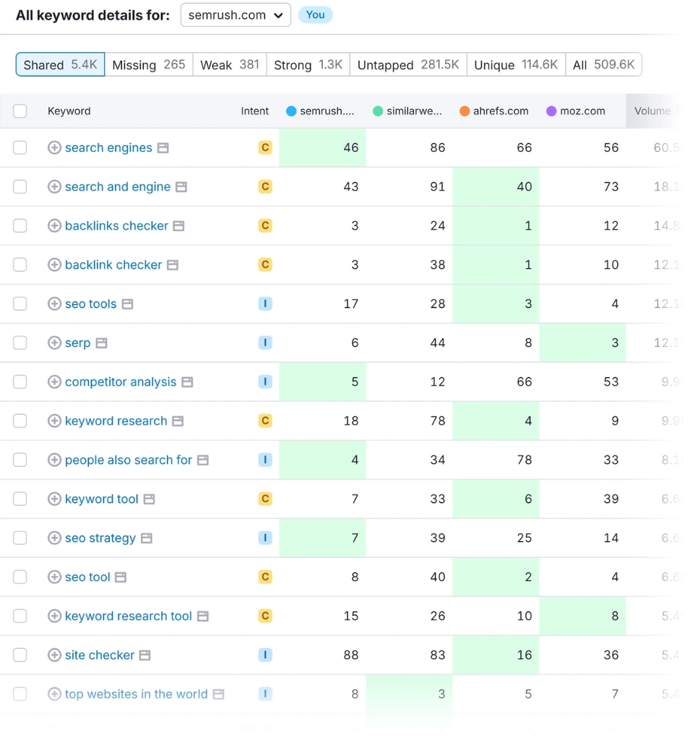700x740 pixels.
Task: Switch to the Untapped keywords tab
Action: (x=408, y=64)
